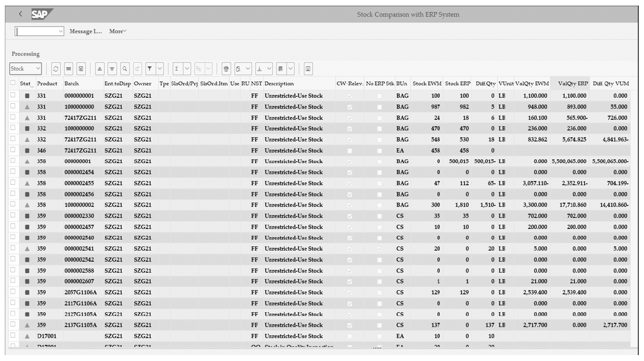Viewport: 644px width, 361px height.
Task: Click the sort ascending icon
Action: pyautogui.click(x=100, y=68)
